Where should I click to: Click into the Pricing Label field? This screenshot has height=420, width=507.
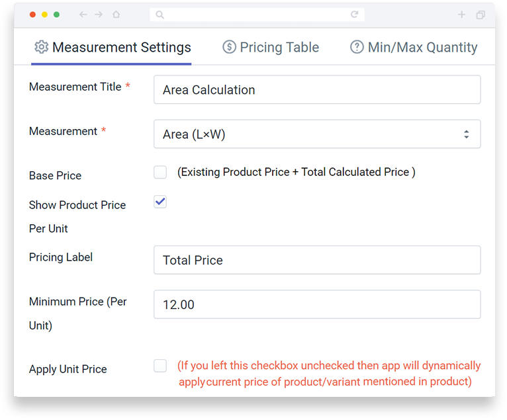click(x=317, y=260)
